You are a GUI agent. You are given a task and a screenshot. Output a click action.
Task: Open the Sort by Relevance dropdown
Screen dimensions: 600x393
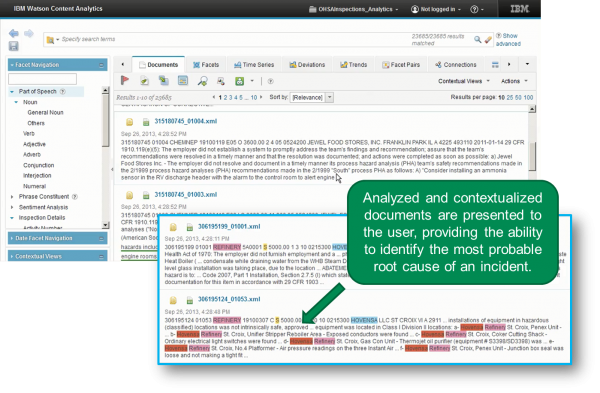[329, 97]
